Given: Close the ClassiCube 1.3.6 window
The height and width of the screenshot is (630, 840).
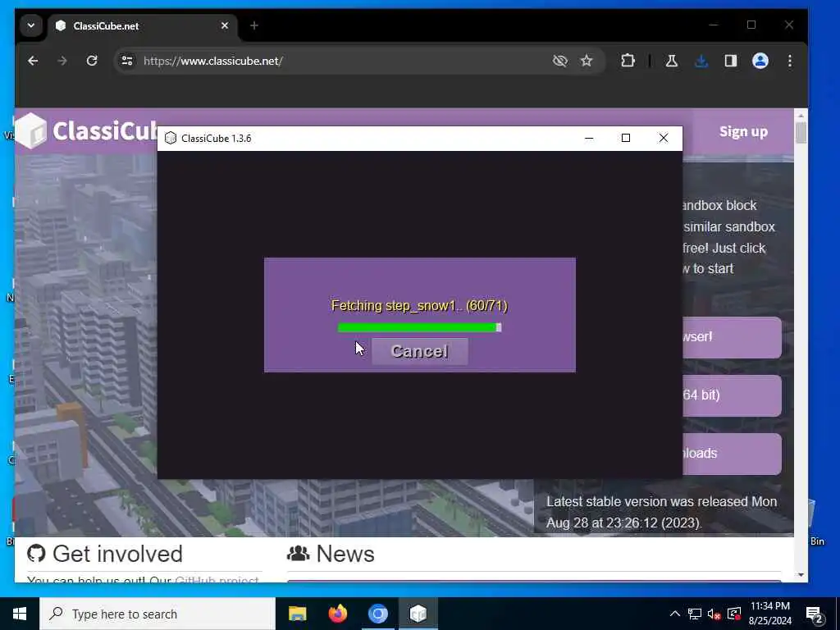Looking at the screenshot, I should click(x=663, y=138).
